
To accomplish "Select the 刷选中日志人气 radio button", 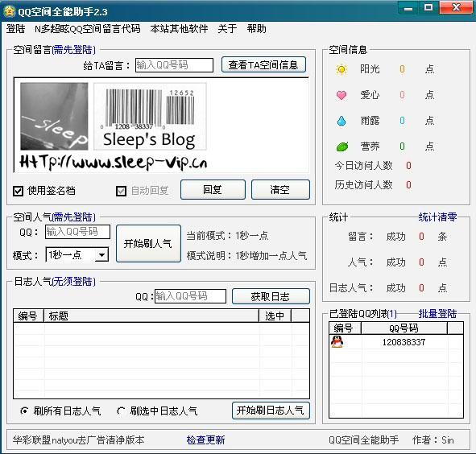I will pos(121,411).
